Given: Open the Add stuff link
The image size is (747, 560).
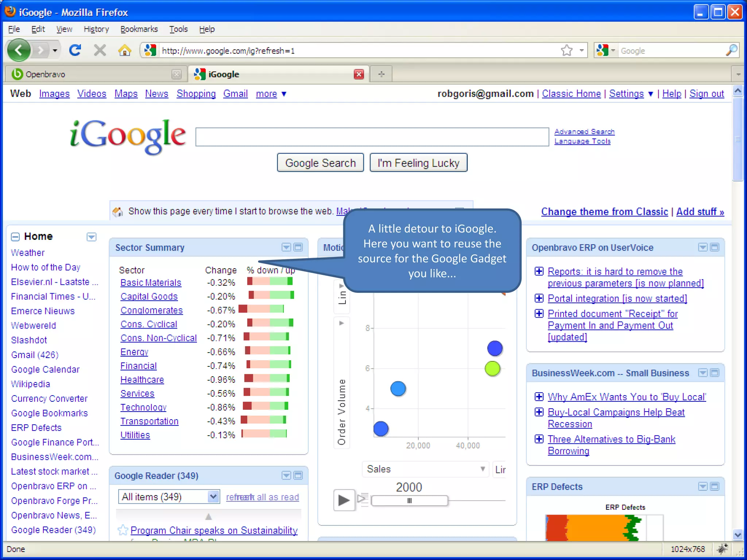Looking at the screenshot, I should tap(700, 212).
